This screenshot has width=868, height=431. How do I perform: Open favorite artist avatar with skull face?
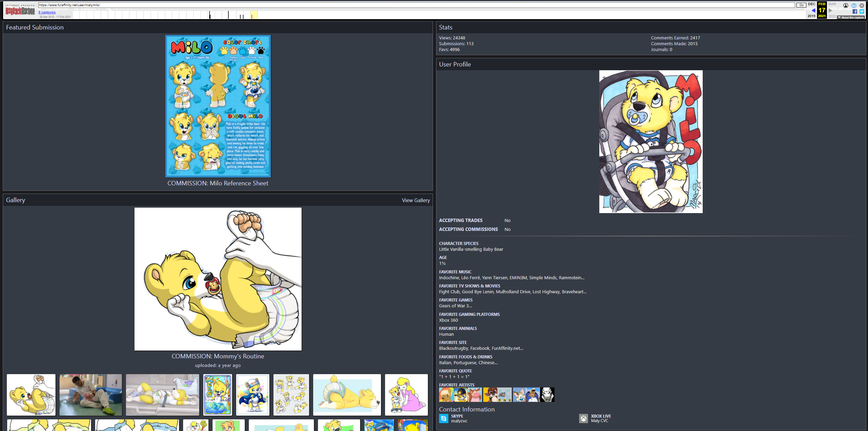click(547, 395)
